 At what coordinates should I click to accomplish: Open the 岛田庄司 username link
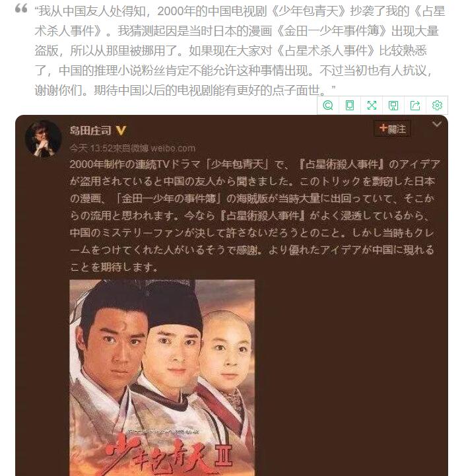[90, 131]
